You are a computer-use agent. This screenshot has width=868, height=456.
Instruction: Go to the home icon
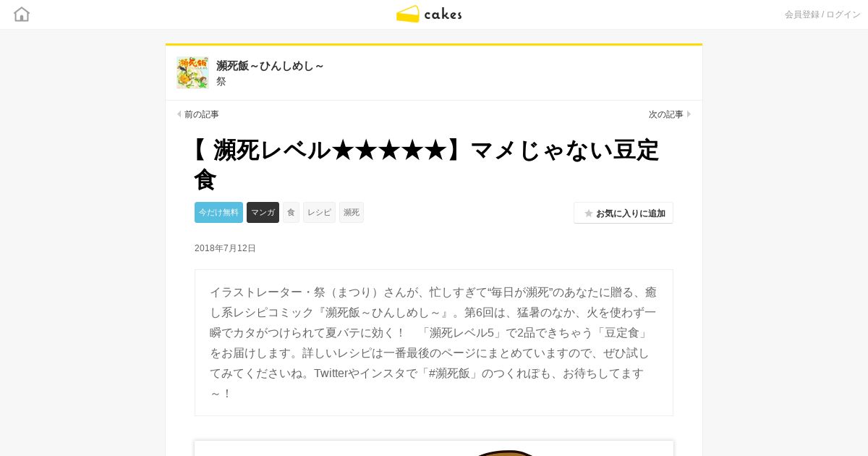point(22,14)
